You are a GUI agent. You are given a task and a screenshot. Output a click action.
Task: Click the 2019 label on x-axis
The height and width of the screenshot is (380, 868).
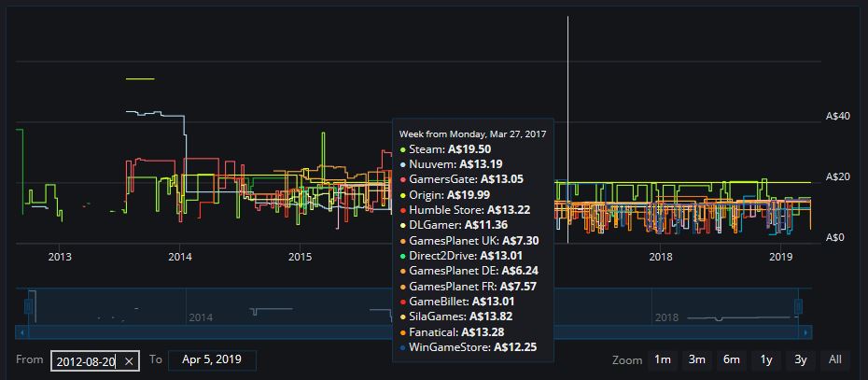point(781,257)
